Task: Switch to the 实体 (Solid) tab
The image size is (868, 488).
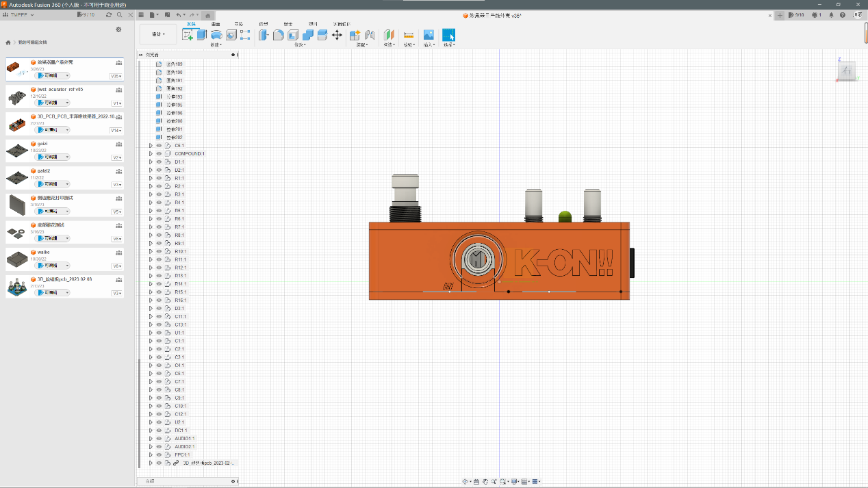Action: point(191,24)
